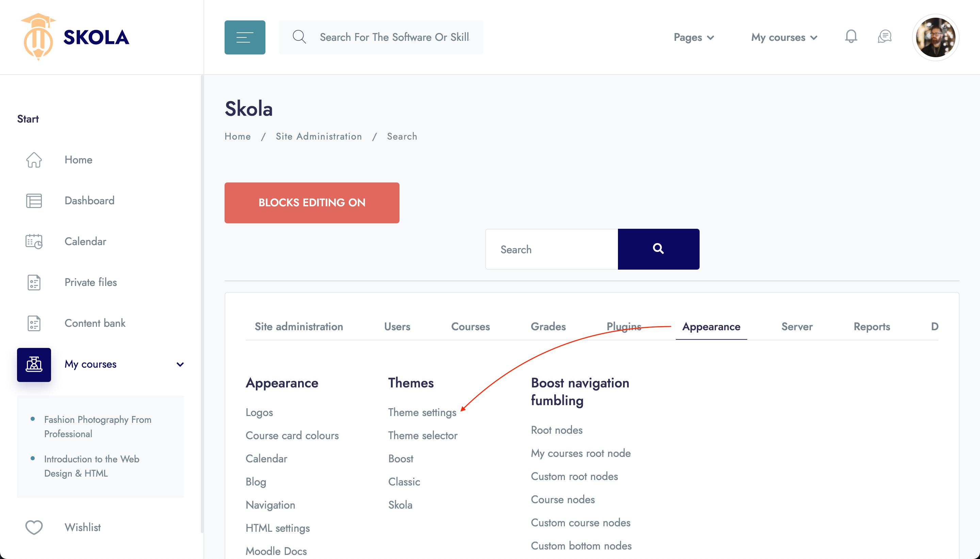Click the Home house icon in sidebar

pos(34,160)
